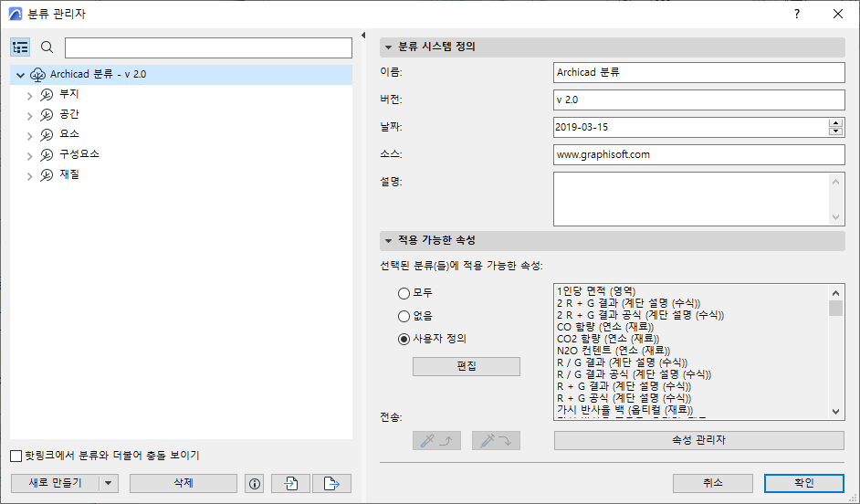The image size is (860, 504).
Task: Switch to tree view icon
Action: coord(20,47)
